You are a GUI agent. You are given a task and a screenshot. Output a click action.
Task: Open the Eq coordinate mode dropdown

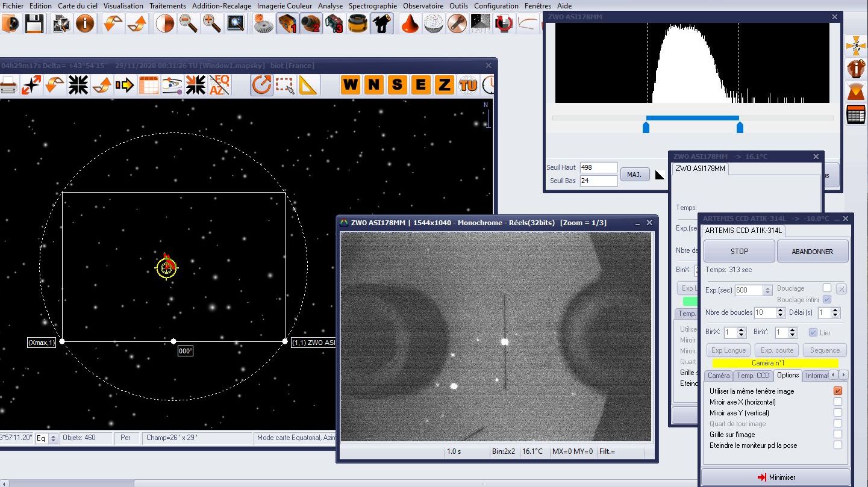tap(53, 438)
